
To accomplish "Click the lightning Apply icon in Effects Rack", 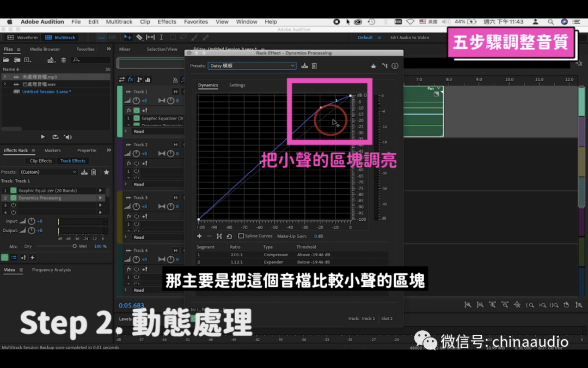I will (33, 257).
